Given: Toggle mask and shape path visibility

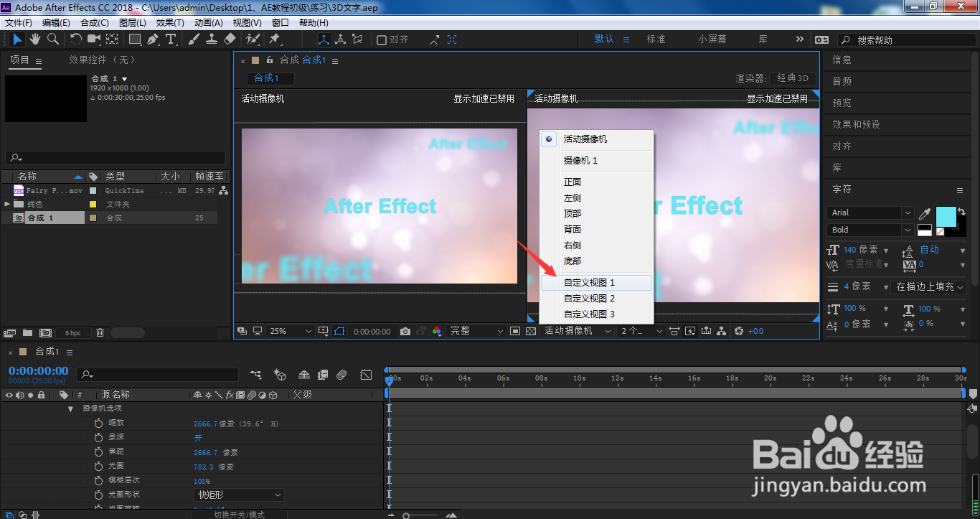Looking at the screenshot, I should (x=339, y=331).
